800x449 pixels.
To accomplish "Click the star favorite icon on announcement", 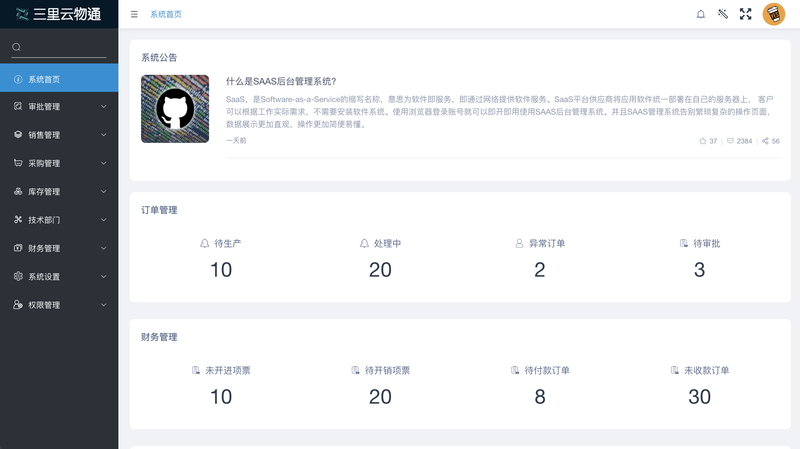I will [x=703, y=141].
